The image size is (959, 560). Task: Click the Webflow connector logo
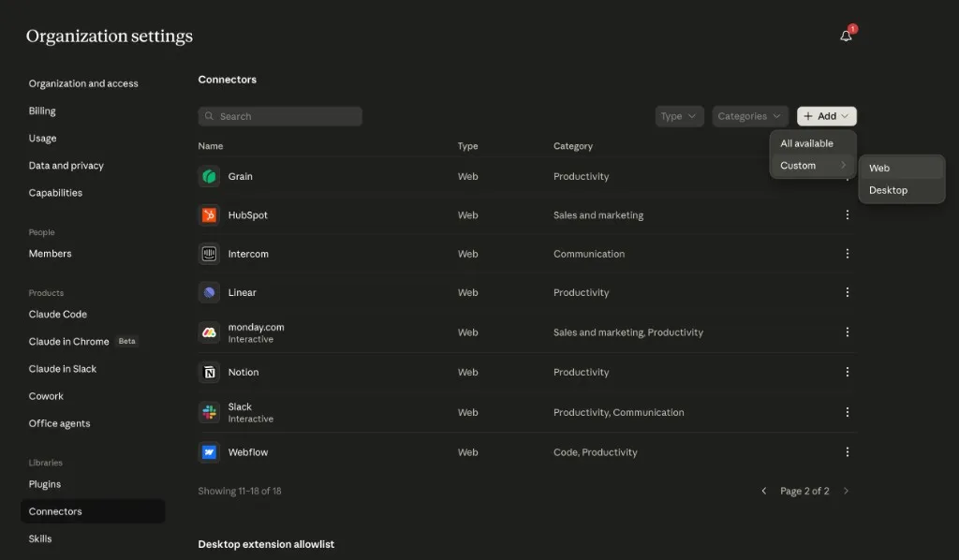(x=209, y=452)
